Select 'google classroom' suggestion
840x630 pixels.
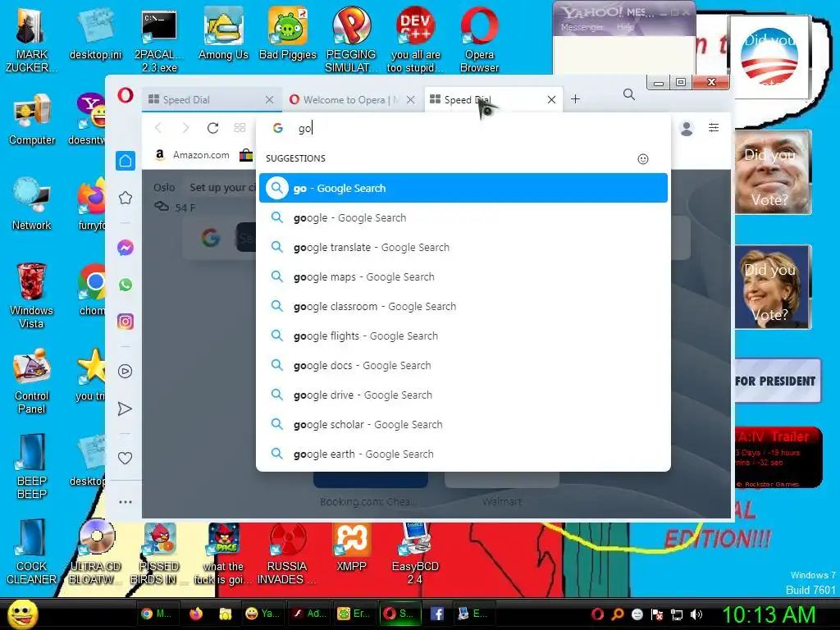point(463,307)
